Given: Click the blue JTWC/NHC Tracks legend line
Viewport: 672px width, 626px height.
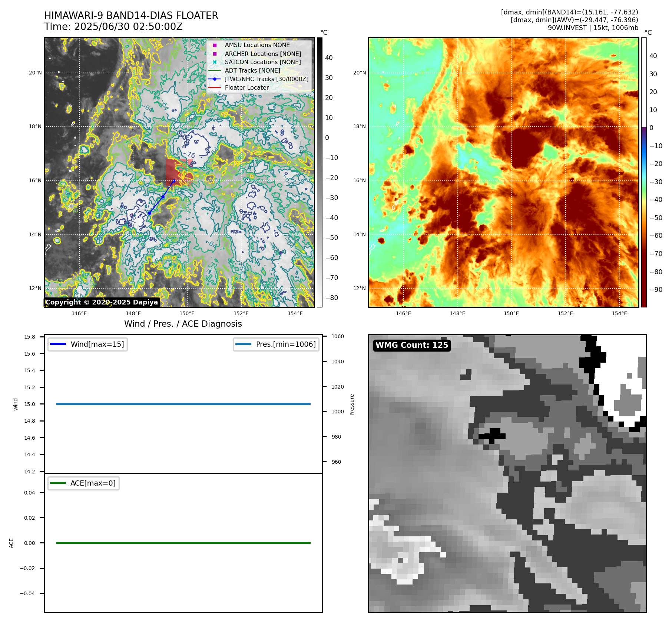Looking at the screenshot, I should (215, 79).
